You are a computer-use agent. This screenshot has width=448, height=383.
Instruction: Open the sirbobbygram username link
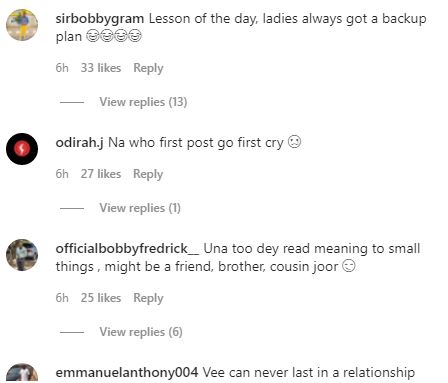[x=100, y=19]
